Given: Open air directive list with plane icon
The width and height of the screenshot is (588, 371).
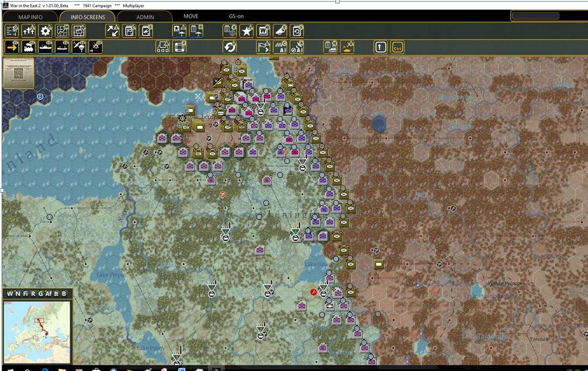Looking at the screenshot, I should [x=196, y=31].
